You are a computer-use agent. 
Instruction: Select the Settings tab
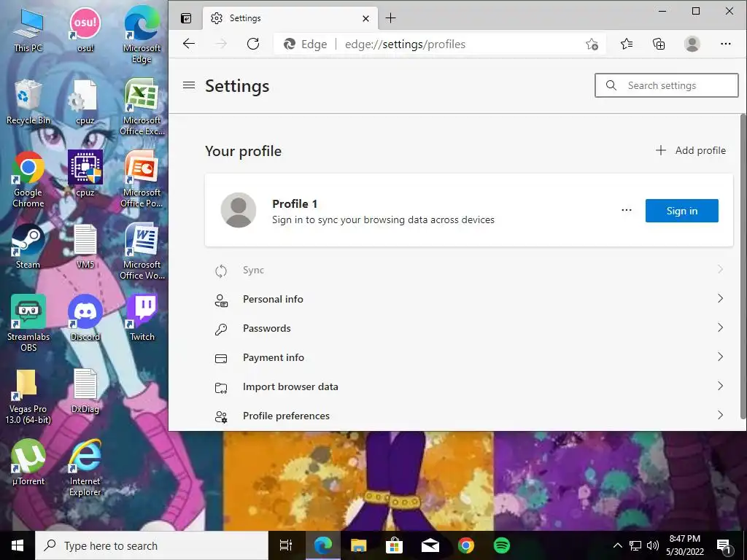click(290, 18)
